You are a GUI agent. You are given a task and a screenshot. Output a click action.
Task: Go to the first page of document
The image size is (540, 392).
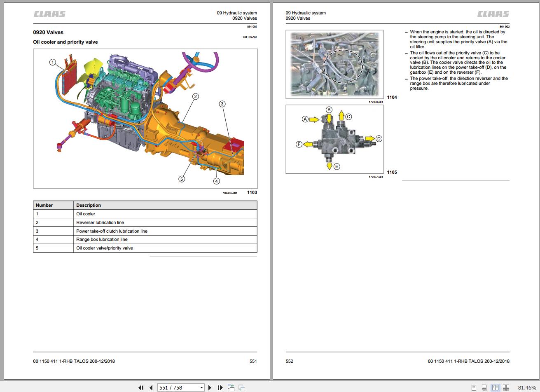[141, 387]
